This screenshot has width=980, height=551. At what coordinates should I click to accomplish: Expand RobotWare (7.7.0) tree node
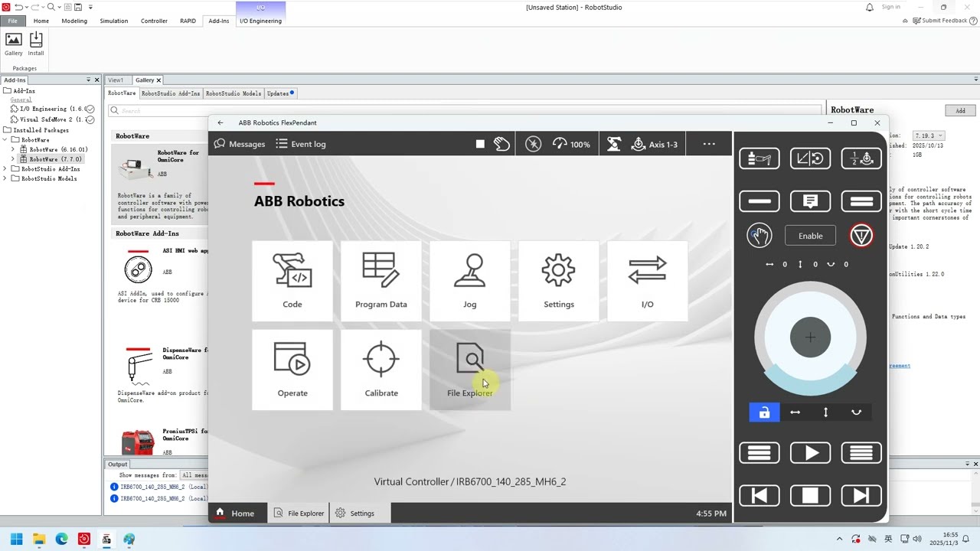tap(13, 159)
